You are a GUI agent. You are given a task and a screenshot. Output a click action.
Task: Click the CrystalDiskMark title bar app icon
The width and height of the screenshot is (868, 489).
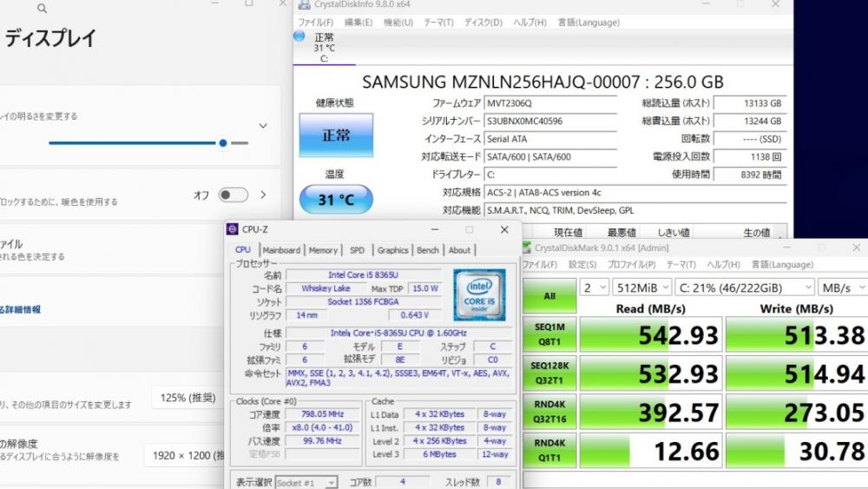point(527,248)
